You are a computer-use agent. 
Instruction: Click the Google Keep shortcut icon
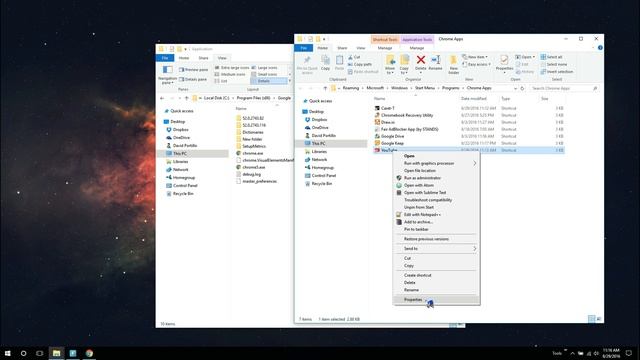coord(377,143)
